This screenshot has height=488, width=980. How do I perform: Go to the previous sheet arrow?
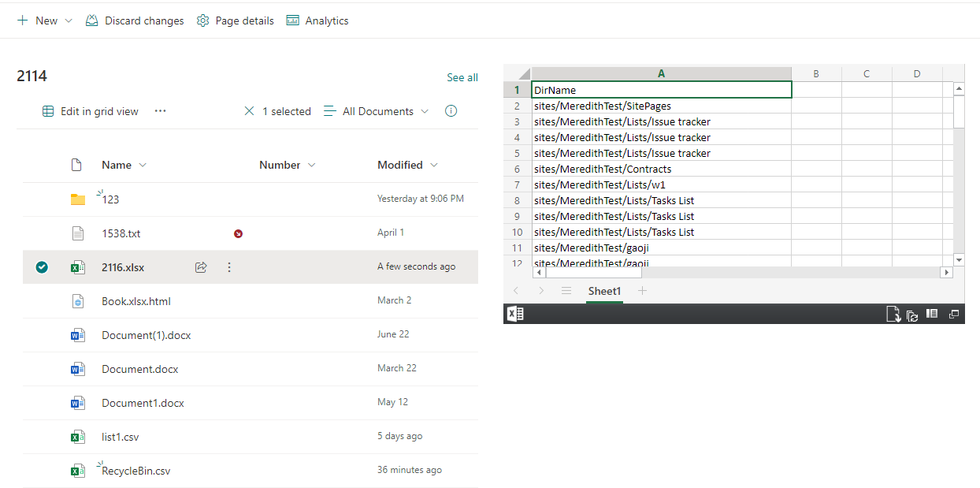pos(517,291)
